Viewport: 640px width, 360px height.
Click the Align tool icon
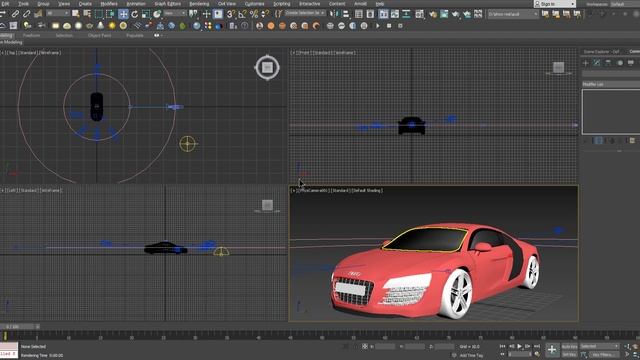(x=346, y=14)
